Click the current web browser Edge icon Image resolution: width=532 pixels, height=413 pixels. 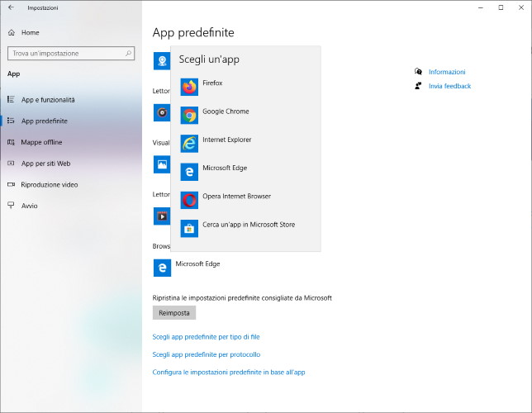[162, 268]
